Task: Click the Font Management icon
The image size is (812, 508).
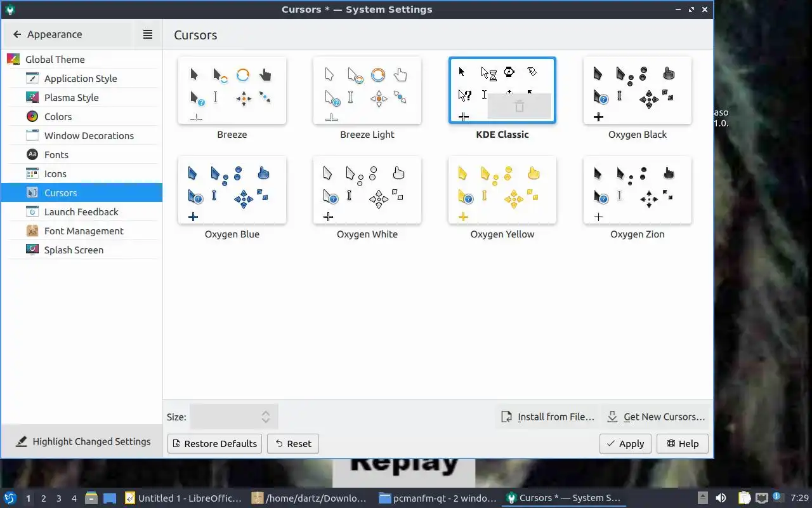Action: [x=32, y=231]
